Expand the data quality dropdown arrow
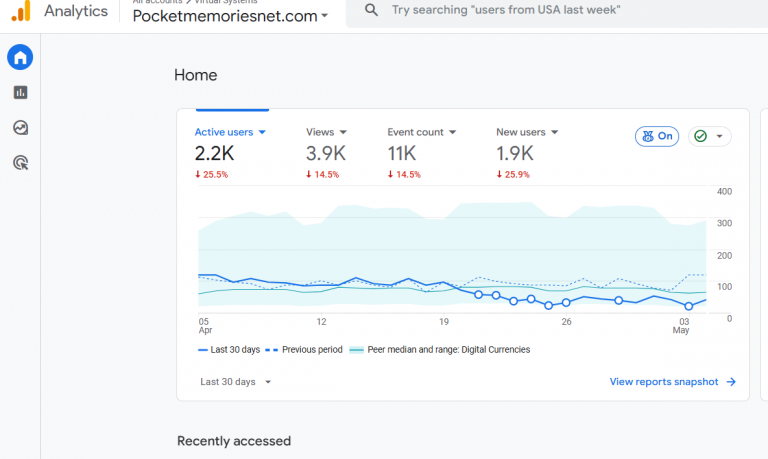 click(x=720, y=136)
